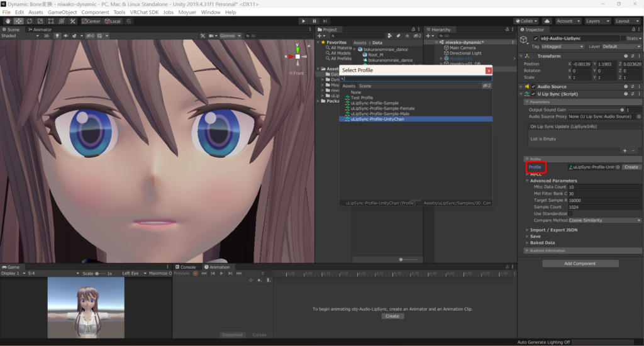
Task: Disable the U Lip Sync script checkbox
Action: point(533,94)
